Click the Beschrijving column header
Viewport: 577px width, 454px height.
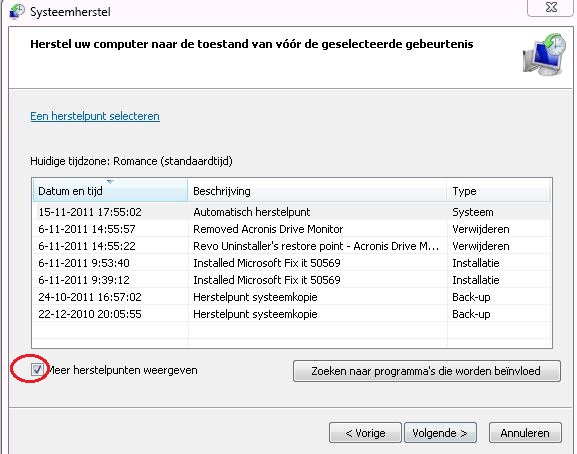[317, 191]
